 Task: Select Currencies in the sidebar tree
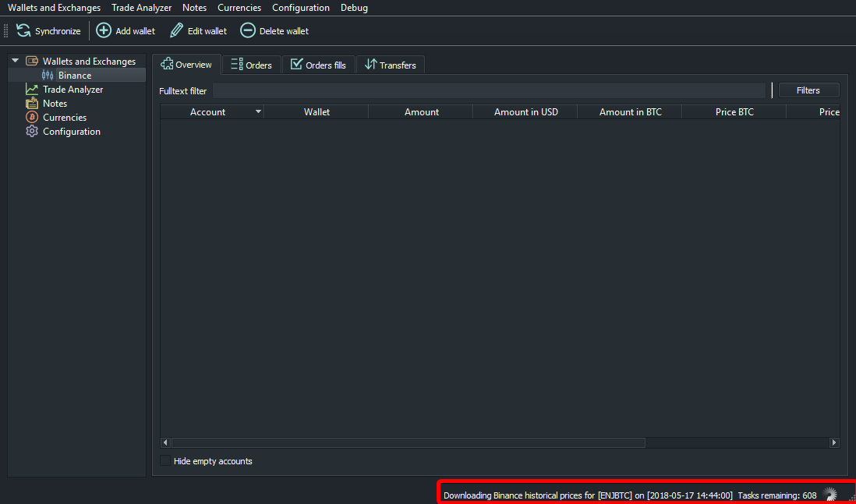[x=65, y=118]
